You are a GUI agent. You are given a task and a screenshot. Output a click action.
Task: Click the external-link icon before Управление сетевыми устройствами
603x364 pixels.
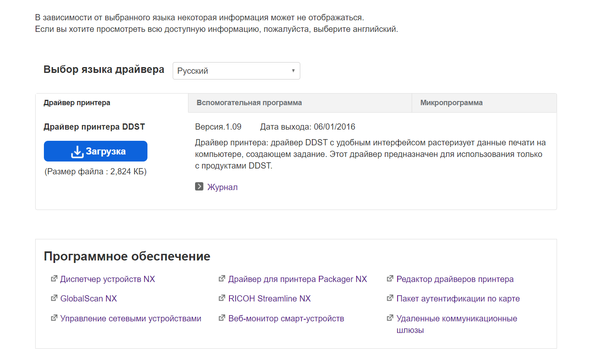(x=54, y=318)
